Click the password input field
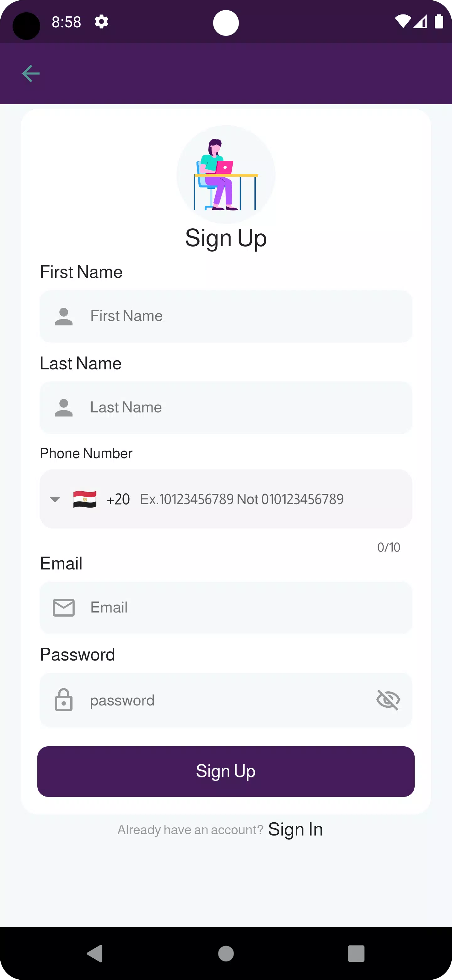 point(228,700)
